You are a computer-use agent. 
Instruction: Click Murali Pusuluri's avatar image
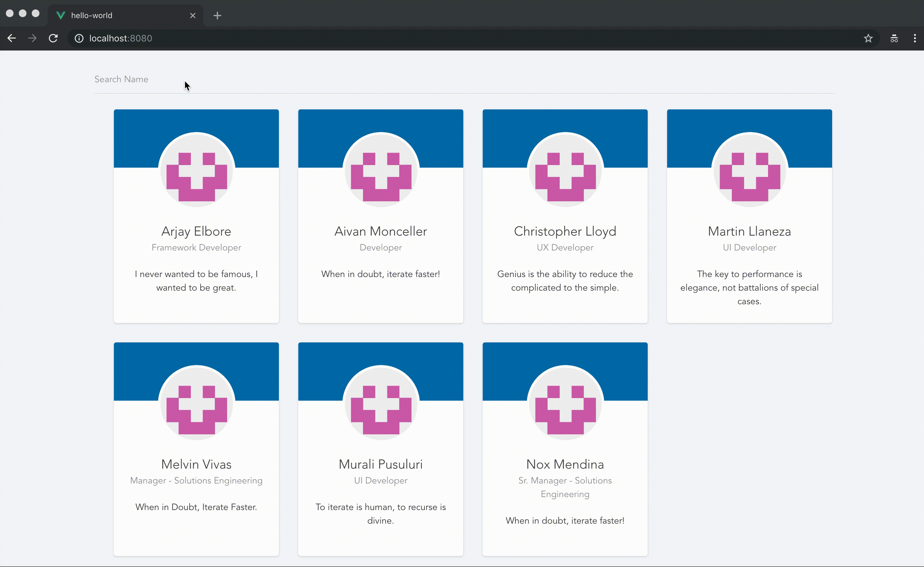point(380,402)
